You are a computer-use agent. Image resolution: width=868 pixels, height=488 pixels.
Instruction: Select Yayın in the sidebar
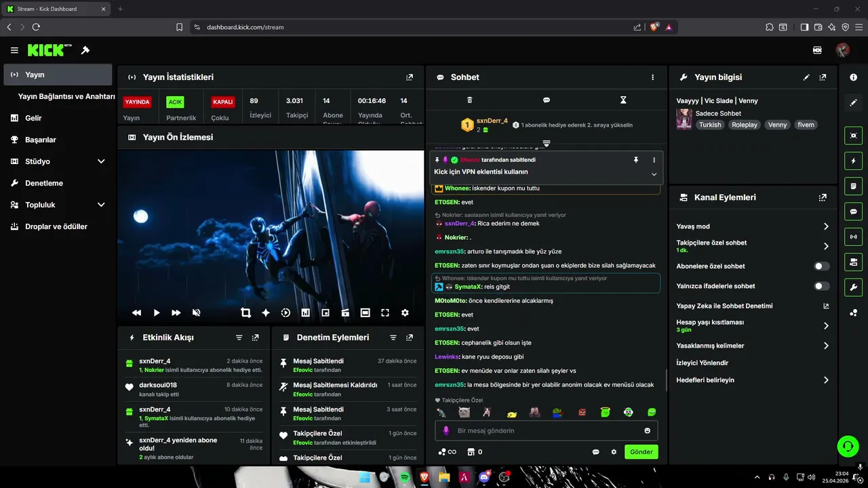(58, 75)
